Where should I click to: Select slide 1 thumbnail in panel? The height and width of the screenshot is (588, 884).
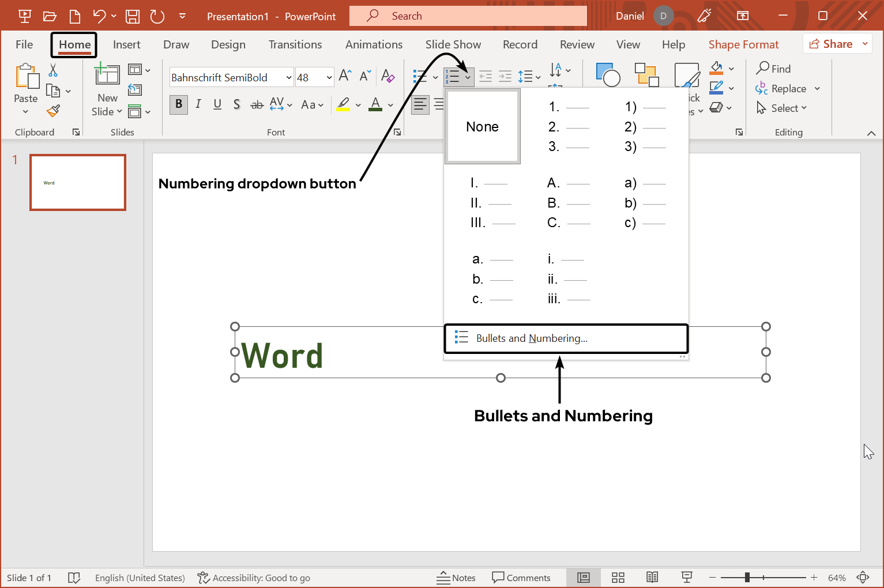78,182
